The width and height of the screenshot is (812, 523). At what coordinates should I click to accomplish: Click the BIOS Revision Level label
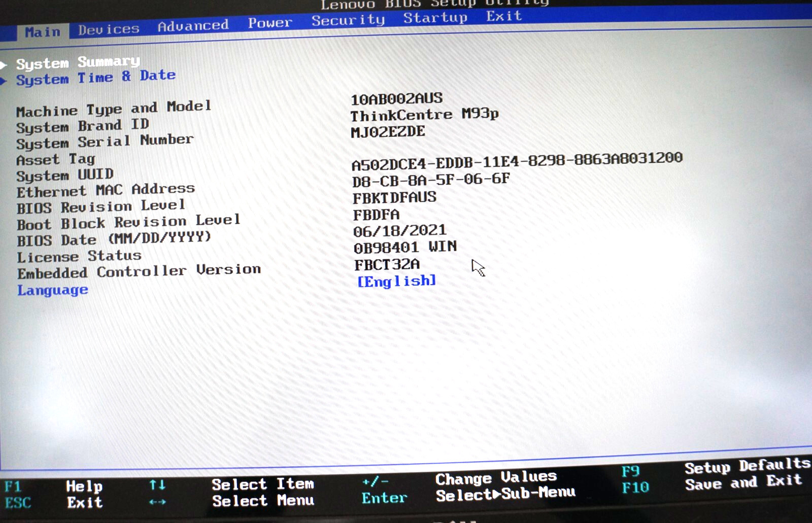click(100, 206)
